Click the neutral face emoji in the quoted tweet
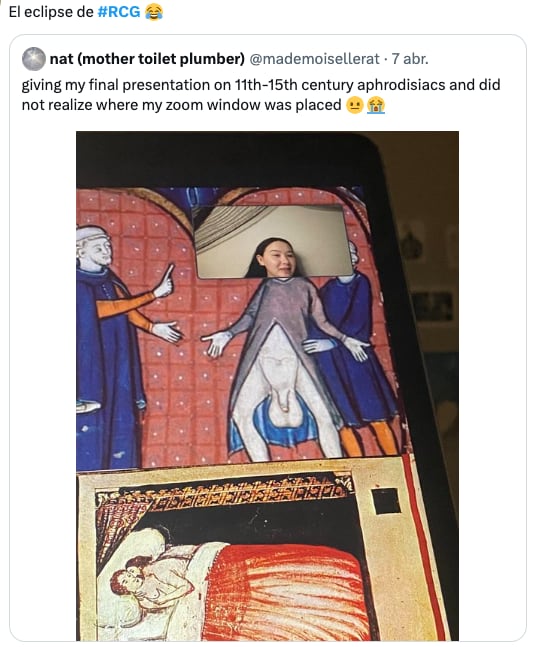 point(354,106)
